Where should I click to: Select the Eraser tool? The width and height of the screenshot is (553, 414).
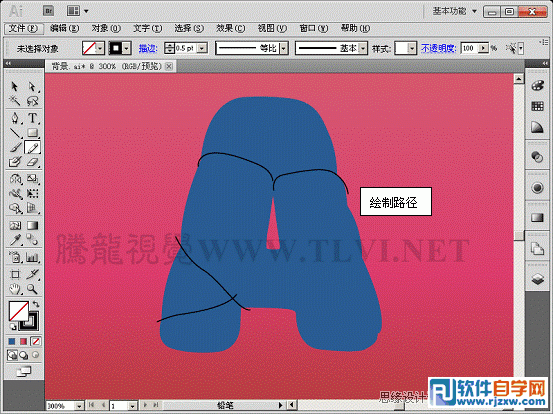pos(32,162)
